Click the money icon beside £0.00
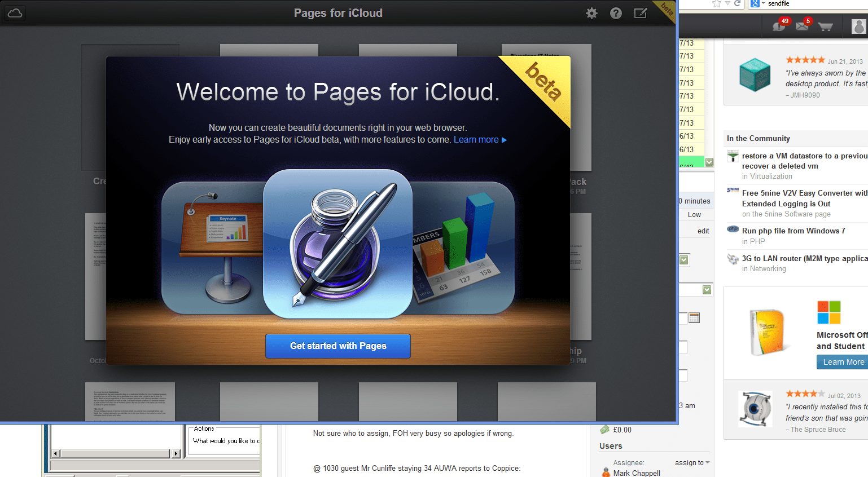The image size is (868, 477). (x=605, y=430)
